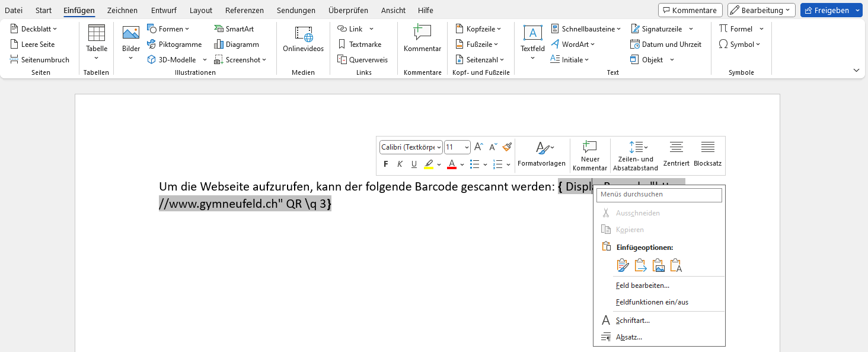This screenshot has height=352, width=868.
Task: Click the Menüs durchsuchen search box
Action: coord(659,195)
